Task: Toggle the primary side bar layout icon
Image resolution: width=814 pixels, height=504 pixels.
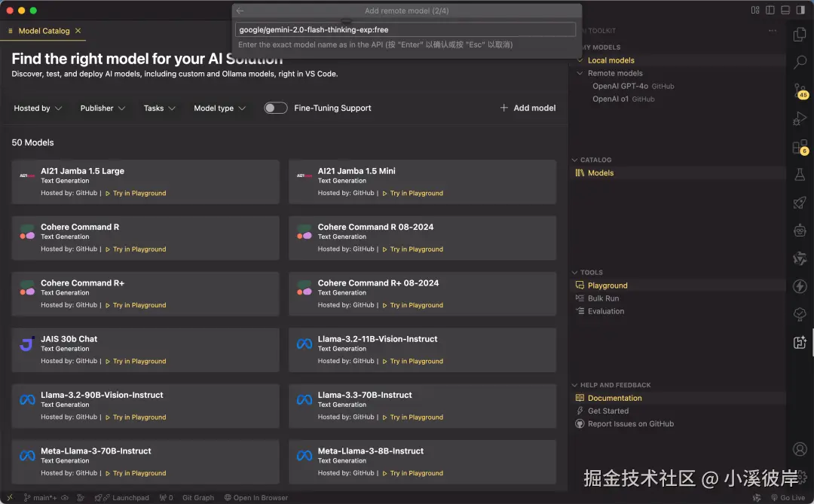Action: (x=770, y=10)
